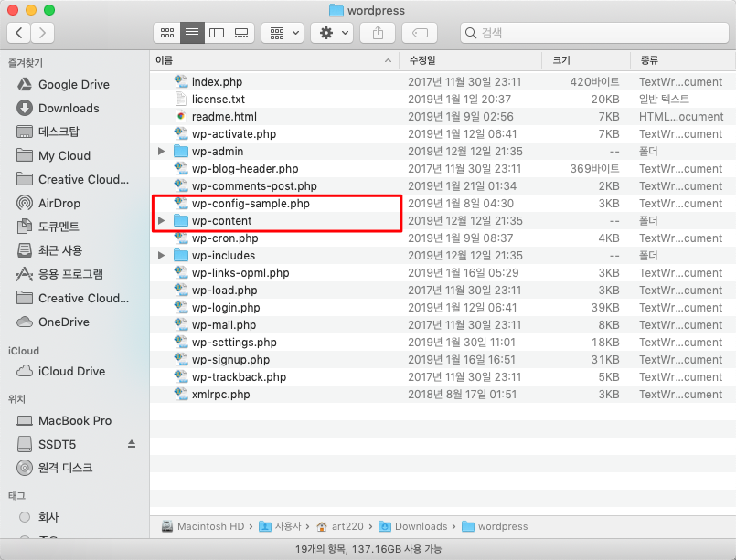Eject the SSDT5 drive

(132, 444)
